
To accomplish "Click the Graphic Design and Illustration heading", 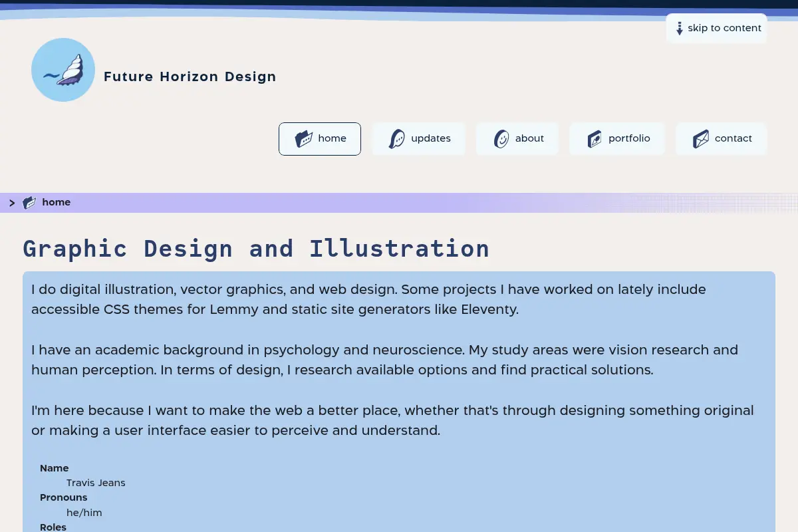I will 256,249.
